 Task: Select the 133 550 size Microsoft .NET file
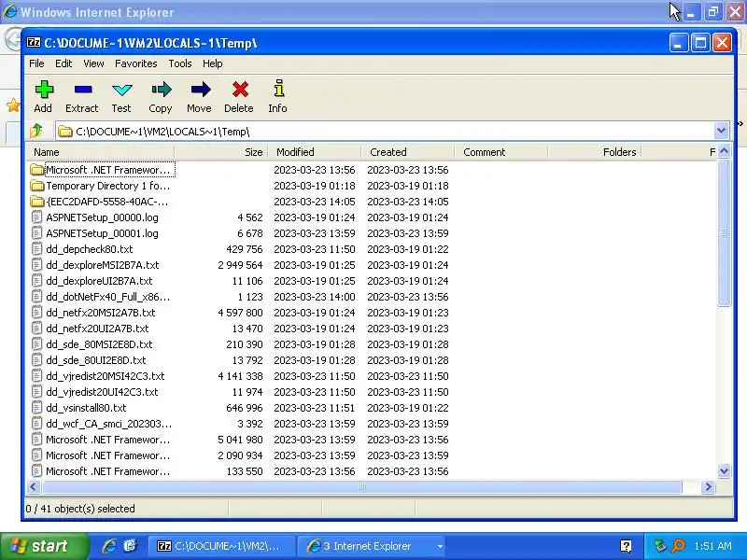[x=107, y=471]
